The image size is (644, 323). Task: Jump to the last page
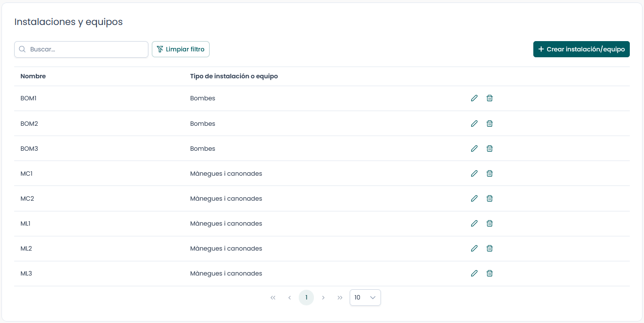click(x=340, y=298)
